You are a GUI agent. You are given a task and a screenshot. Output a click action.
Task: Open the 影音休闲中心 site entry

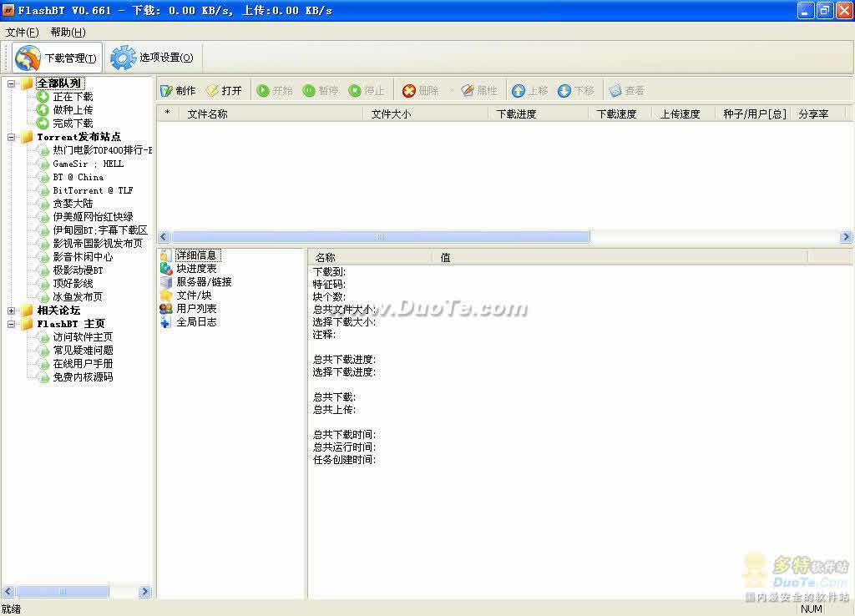coord(83,257)
